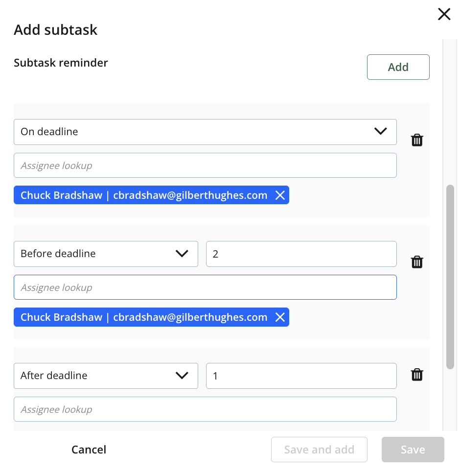Select Chuck Bradshaw tag name under Before deadline
Screen dimensions: 460x476
[62, 317]
